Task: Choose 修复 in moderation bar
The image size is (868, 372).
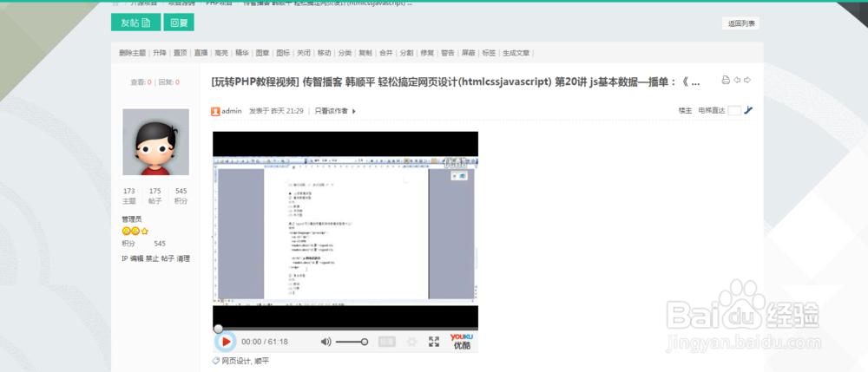Action: [427, 53]
